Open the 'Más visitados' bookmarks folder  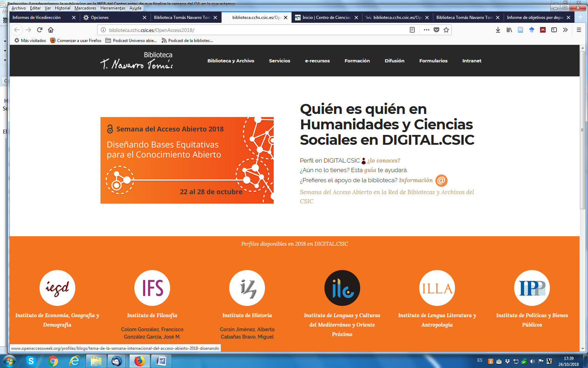(x=30, y=40)
